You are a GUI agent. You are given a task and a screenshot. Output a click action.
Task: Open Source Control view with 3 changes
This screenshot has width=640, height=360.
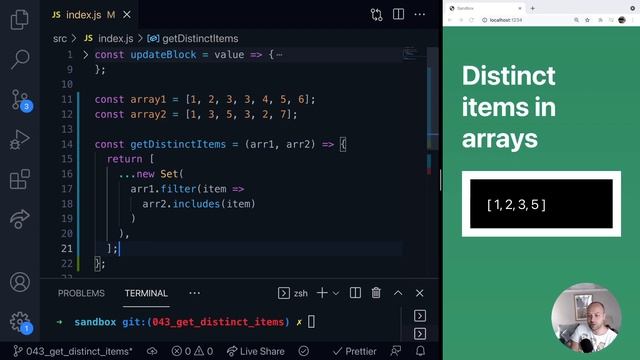(20, 100)
